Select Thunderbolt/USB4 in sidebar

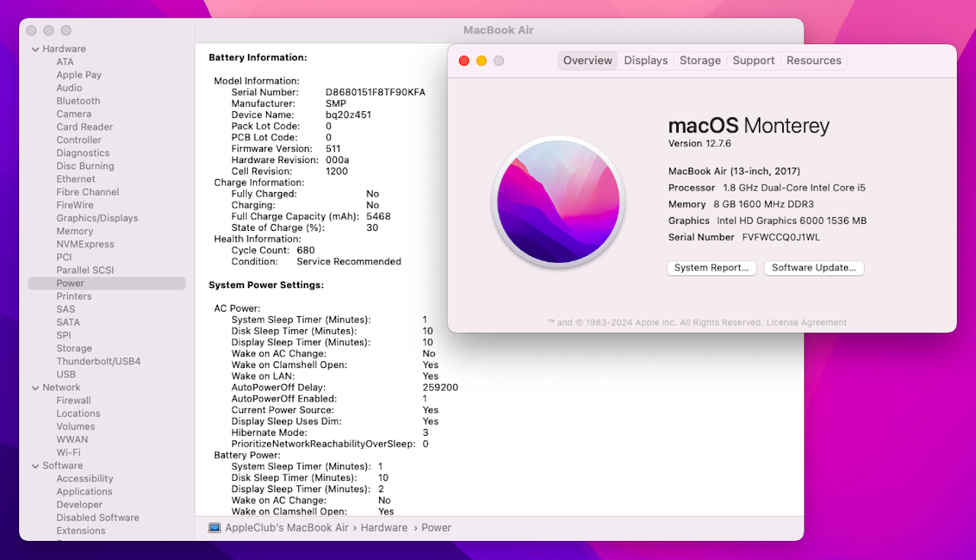click(98, 361)
